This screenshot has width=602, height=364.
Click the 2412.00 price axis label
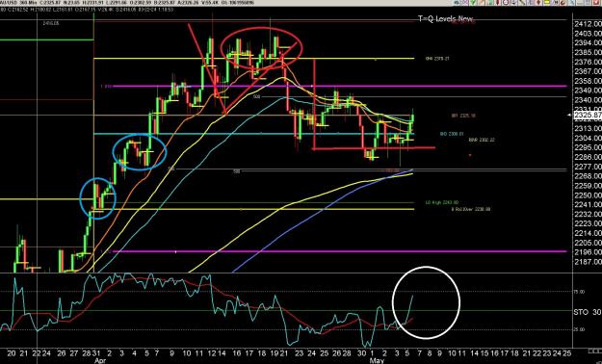[x=588, y=24]
